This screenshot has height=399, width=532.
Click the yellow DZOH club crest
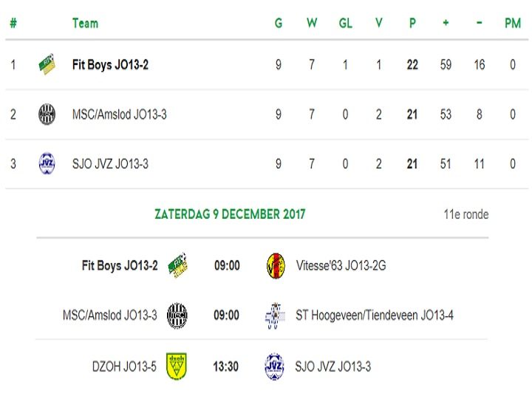click(x=177, y=366)
